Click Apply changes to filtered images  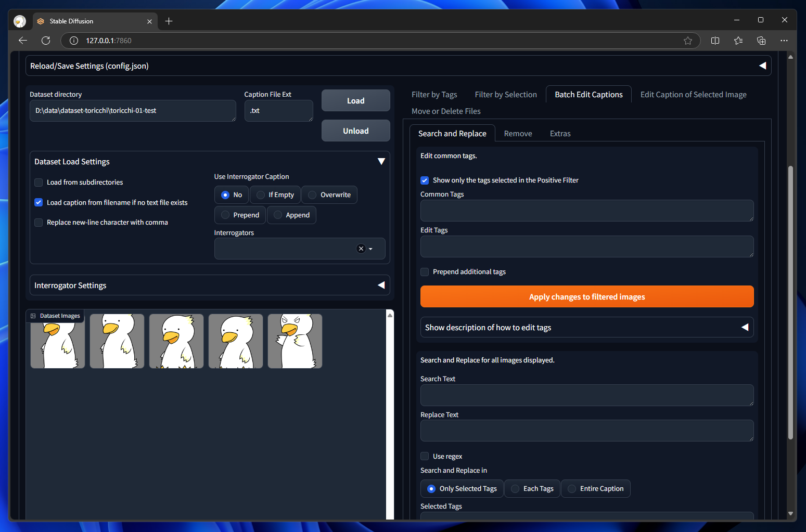pos(586,297)
